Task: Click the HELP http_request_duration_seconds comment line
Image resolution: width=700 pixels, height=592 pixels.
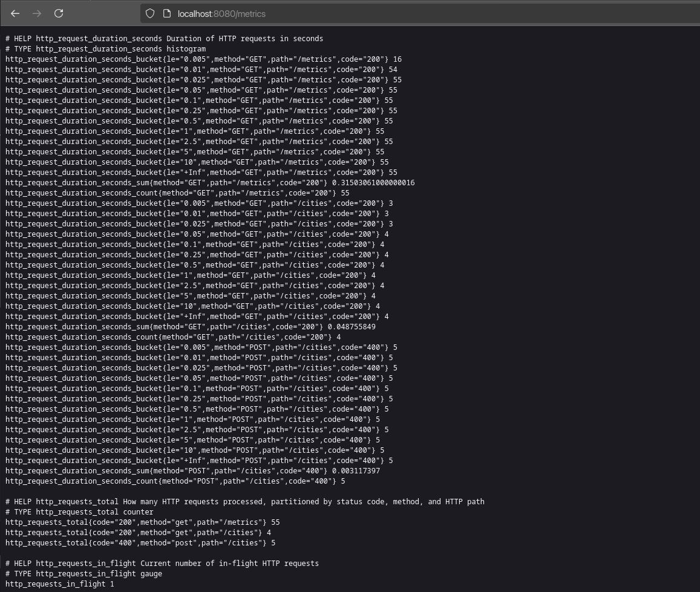Action: (164, 39)
